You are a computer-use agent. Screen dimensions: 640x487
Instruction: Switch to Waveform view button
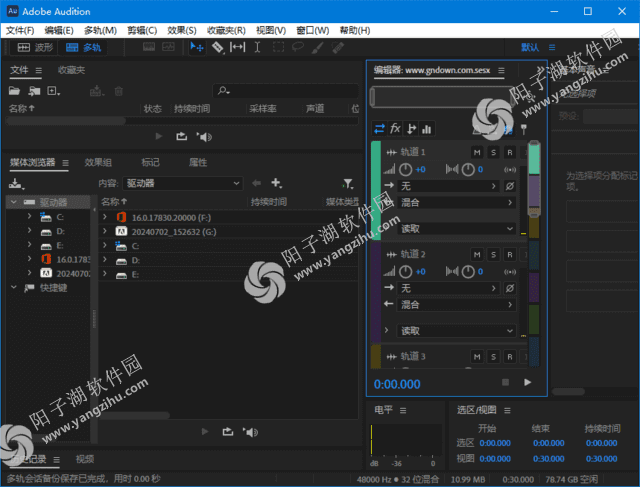(35, 48)
